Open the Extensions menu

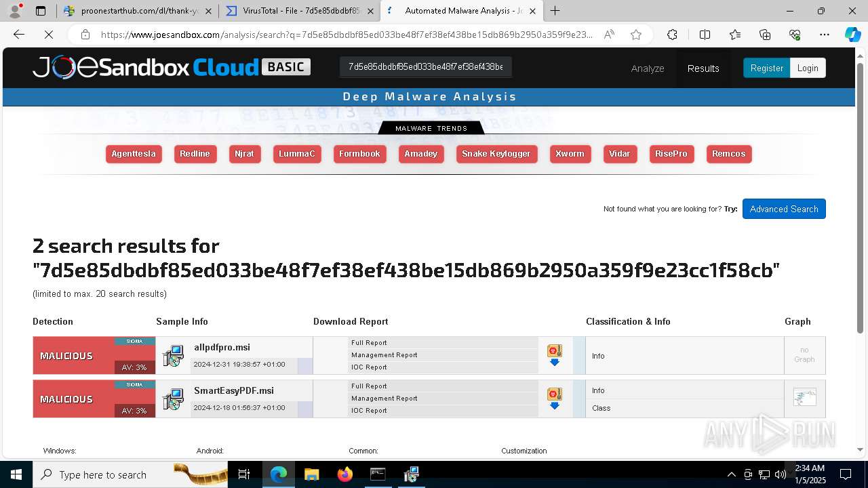pyautogui.click(x=672, y=35)
